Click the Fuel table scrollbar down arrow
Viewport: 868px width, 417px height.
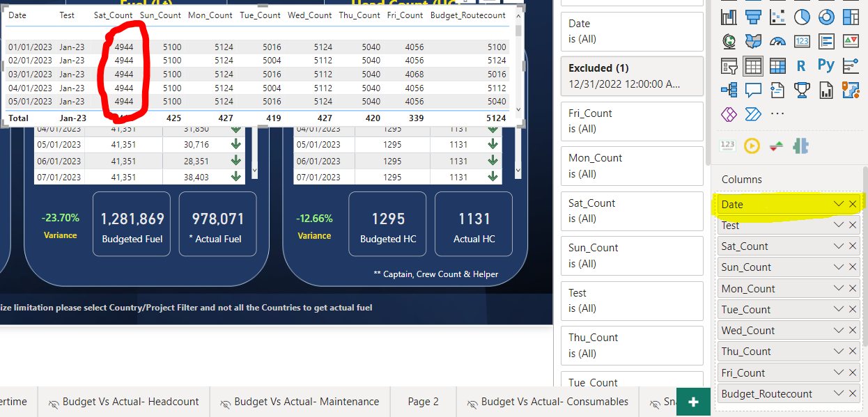(254, 171)
